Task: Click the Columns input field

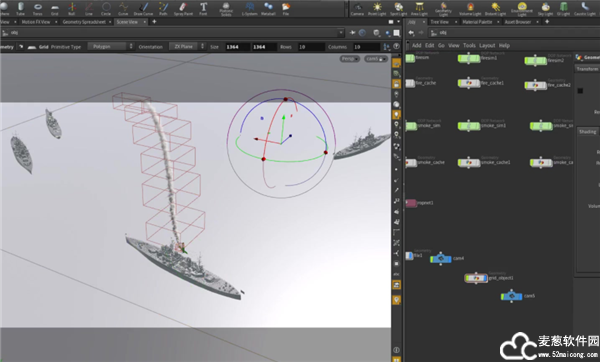Action: [x=366, y=47]
